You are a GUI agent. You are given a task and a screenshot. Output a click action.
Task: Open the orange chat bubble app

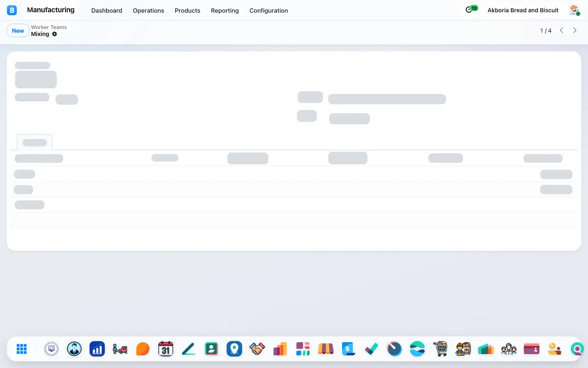tap(143, 349)
